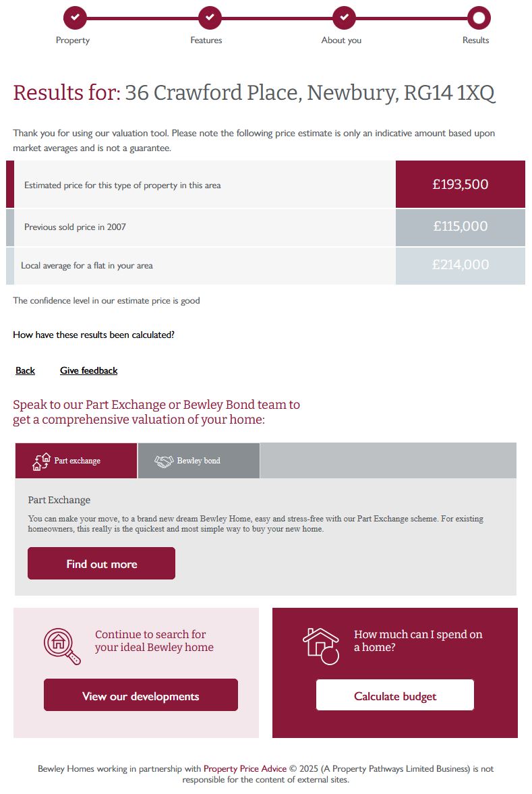Click the house budget icon
The image size is (532, 794).
(x=321, y=646)
